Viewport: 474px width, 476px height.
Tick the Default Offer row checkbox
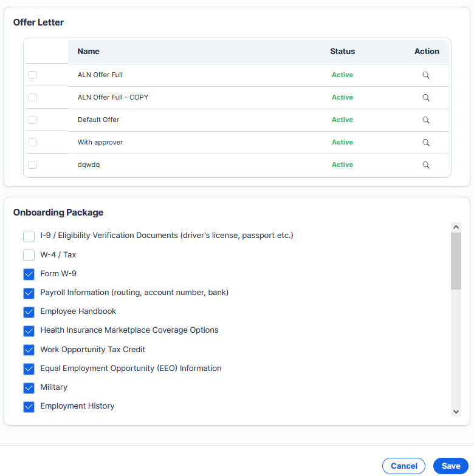coord(32,120)
